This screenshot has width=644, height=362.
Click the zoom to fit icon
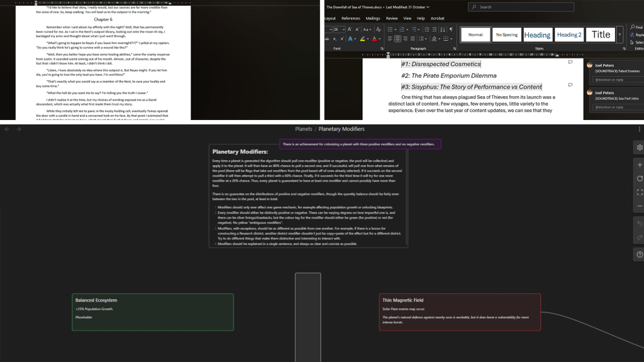point(640,192)
